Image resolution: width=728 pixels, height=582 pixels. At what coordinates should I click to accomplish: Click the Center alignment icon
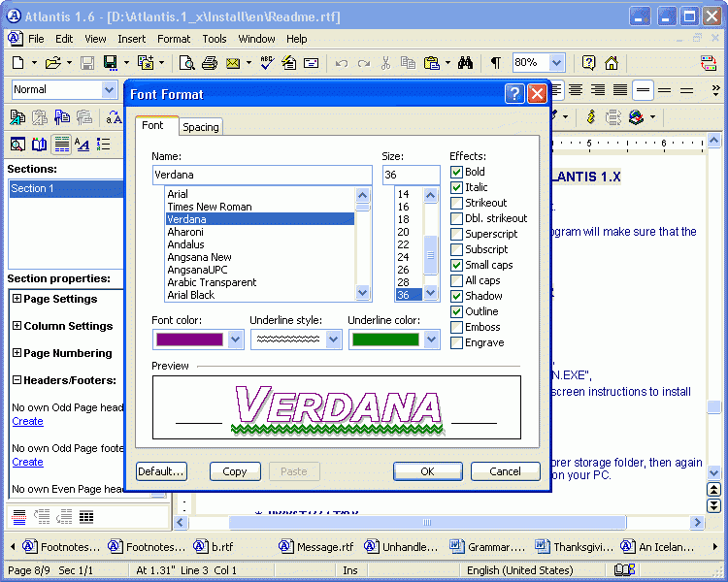coord(576,89)
